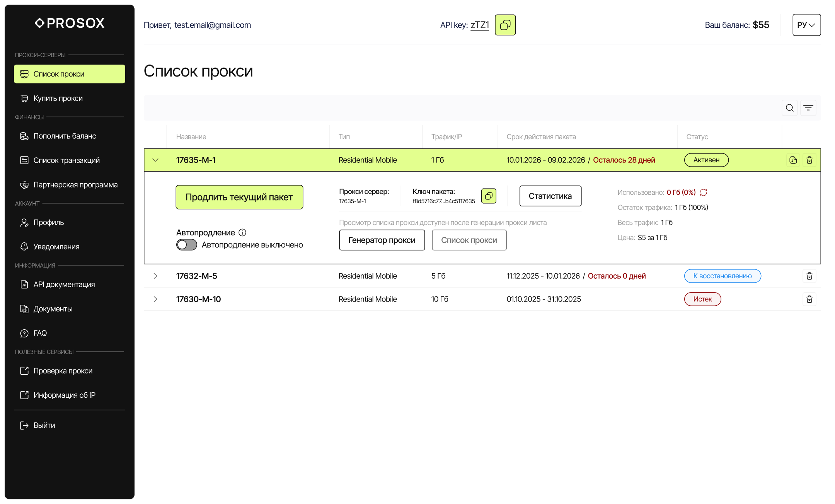This screenshot has width=835, height=504.
Task: Open the РУ language dropdown
Action: pyautogui.click(x=806, y=25)
